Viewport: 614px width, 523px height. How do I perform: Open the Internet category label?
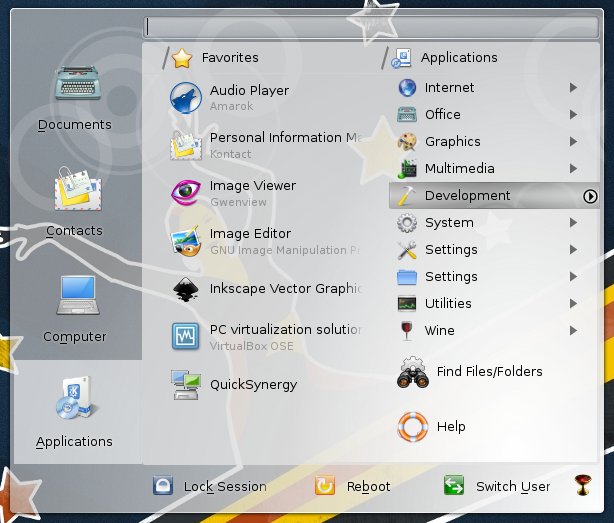pyautogui.click(x=449, y=87)
